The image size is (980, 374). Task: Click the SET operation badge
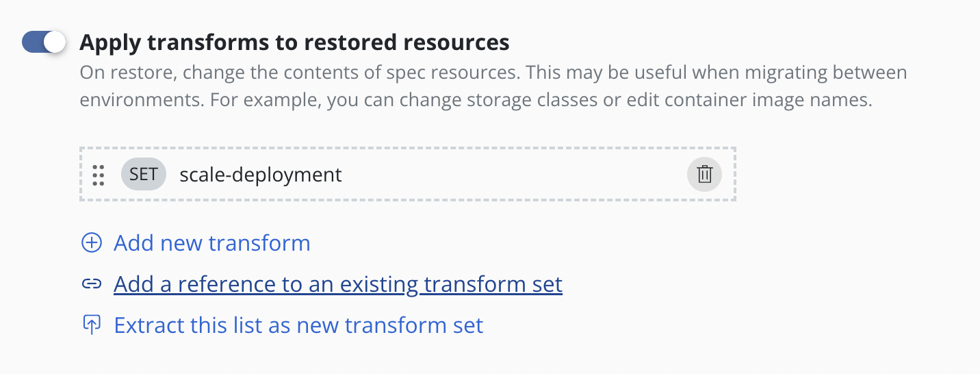[x=143, y=175]
